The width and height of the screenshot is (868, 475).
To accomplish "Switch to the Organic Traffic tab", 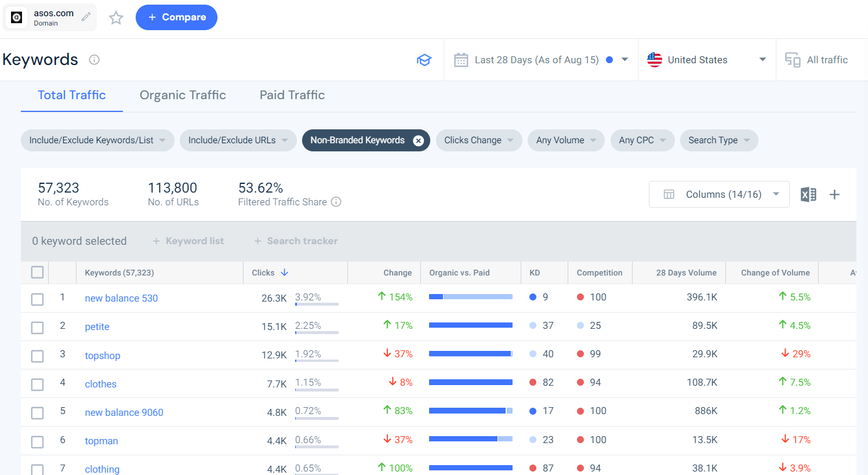I will click(x=183, y=95).
